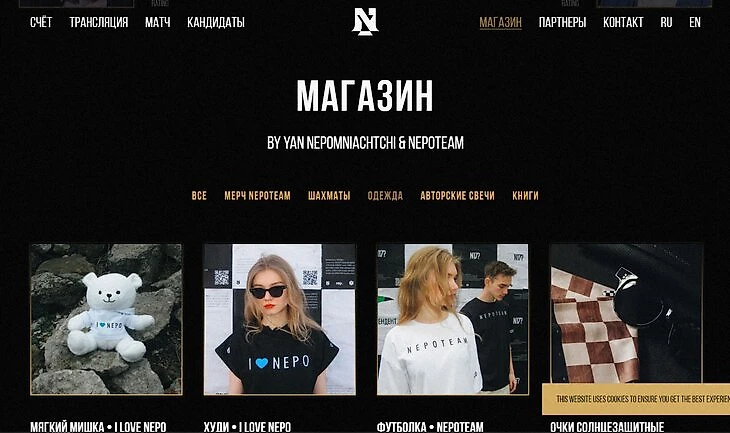
Task: Open the МАТЧ navigation link
Action: coord(158,22)
